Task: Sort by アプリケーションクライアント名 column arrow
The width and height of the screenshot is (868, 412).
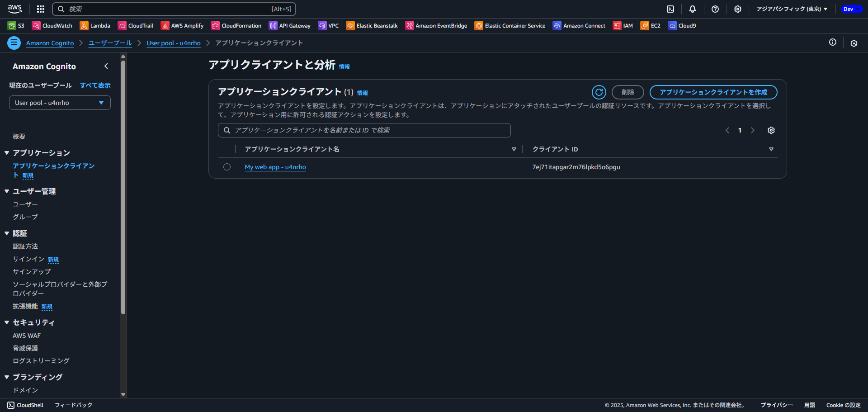Action: click(514, 149)
